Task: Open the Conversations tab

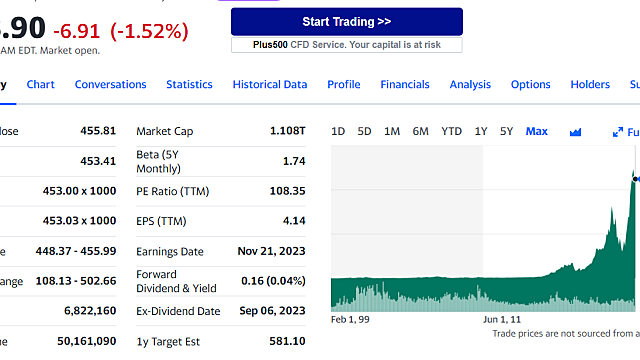Action: [x=110, y=84]
